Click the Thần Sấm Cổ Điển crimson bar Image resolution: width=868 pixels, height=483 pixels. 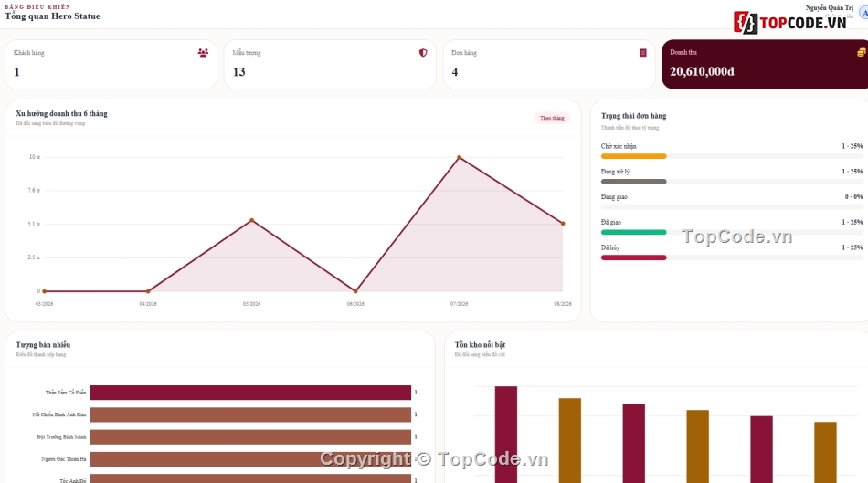[x=250, y=393]
